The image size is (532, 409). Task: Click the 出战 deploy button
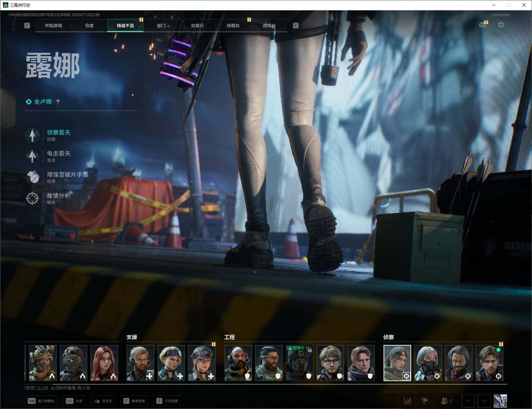(75, 401)
